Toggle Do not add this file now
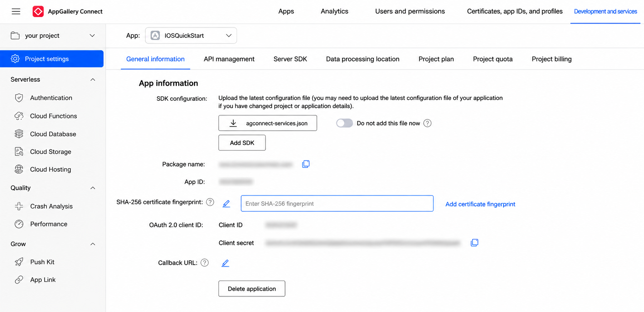 (345, 123)
